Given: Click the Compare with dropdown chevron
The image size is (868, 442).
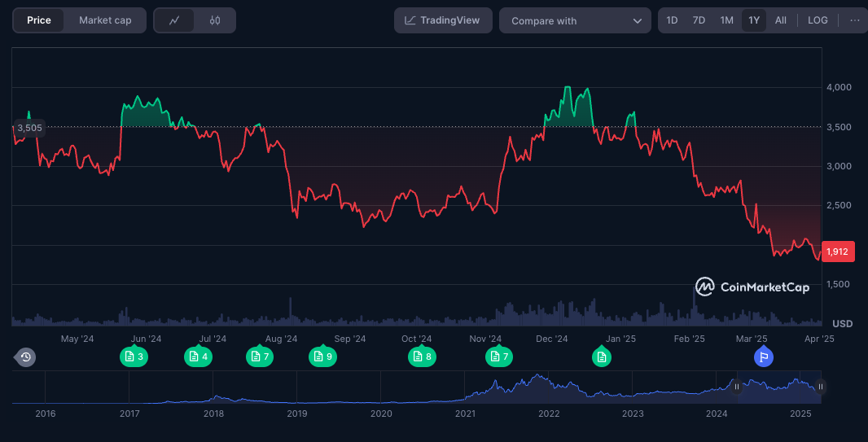Looking at the screenshot, I should (638, 21).
